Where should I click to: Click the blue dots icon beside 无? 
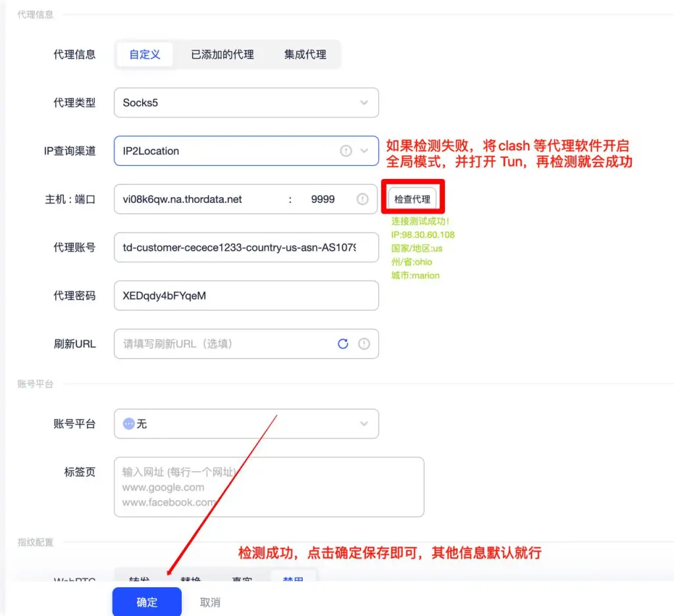point(128,424)
